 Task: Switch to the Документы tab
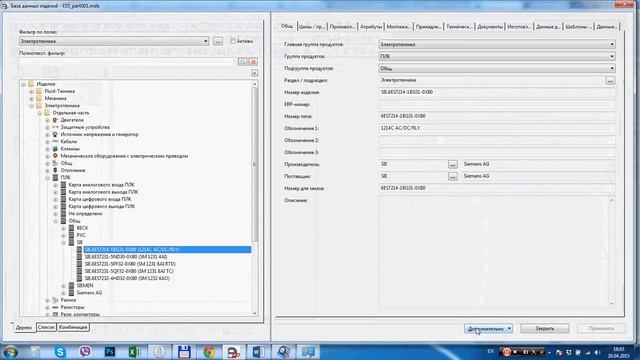490,27
